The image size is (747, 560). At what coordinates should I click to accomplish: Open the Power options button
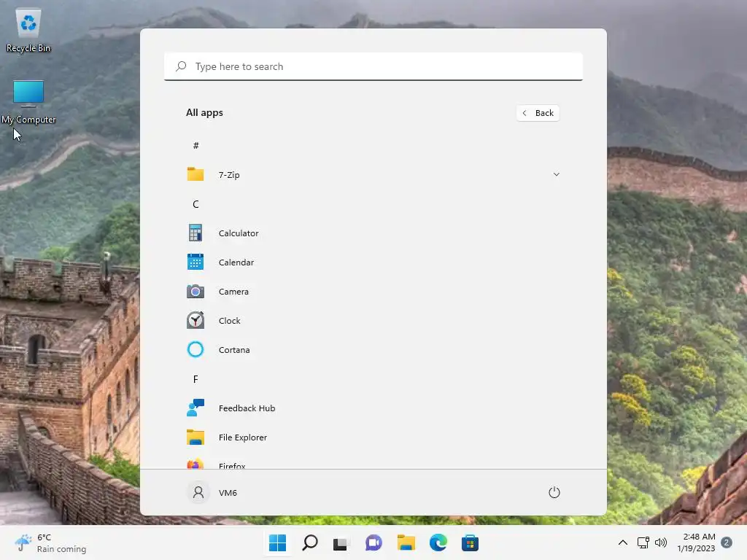tap(554, 492)
